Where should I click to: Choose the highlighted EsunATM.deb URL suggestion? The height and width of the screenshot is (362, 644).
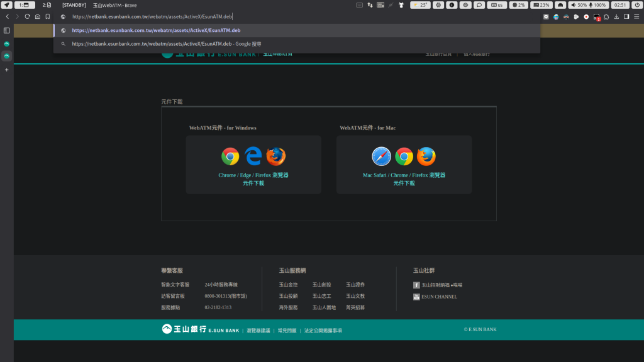pyautogui.click(x=297, y=30)
